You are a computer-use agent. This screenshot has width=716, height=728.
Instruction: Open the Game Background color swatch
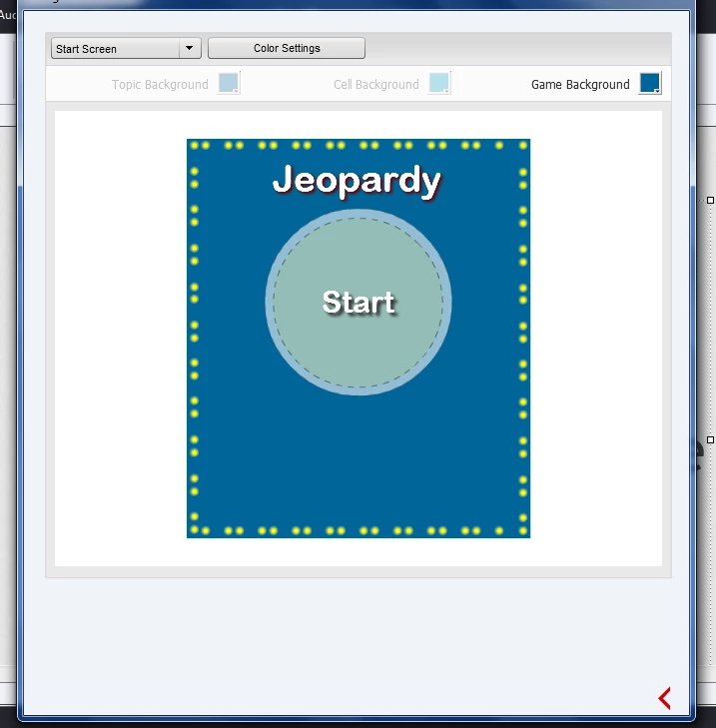[650, 84]
